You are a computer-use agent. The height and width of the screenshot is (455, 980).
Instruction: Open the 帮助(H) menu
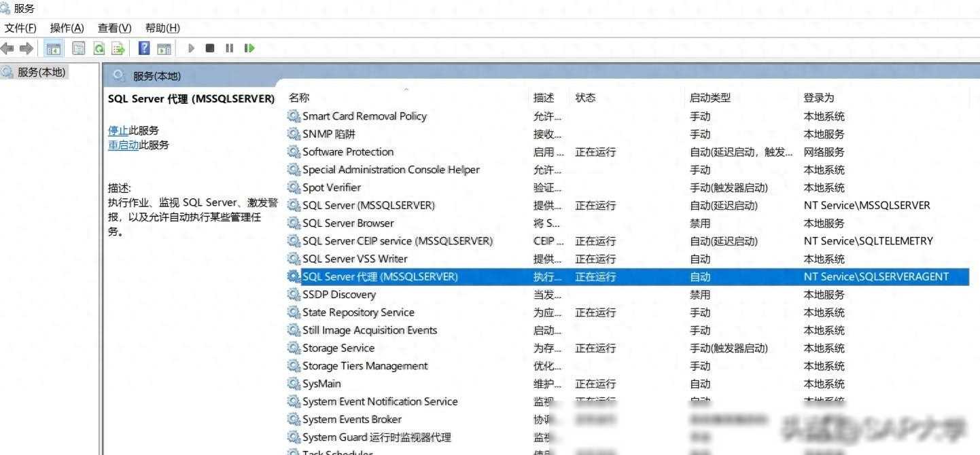click(x=162, y=28)
